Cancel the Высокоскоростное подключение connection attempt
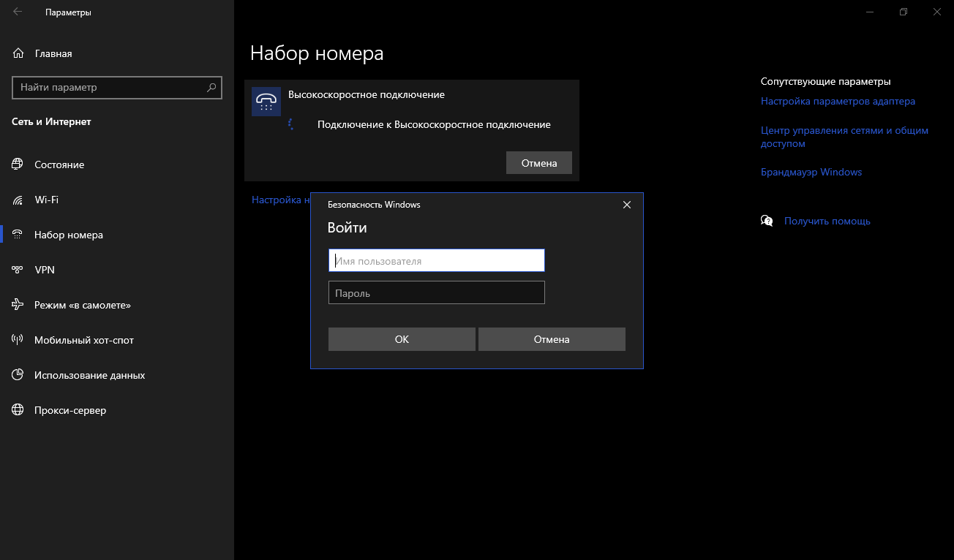This screenshot has height=560, width=954. tap(539, 163)
